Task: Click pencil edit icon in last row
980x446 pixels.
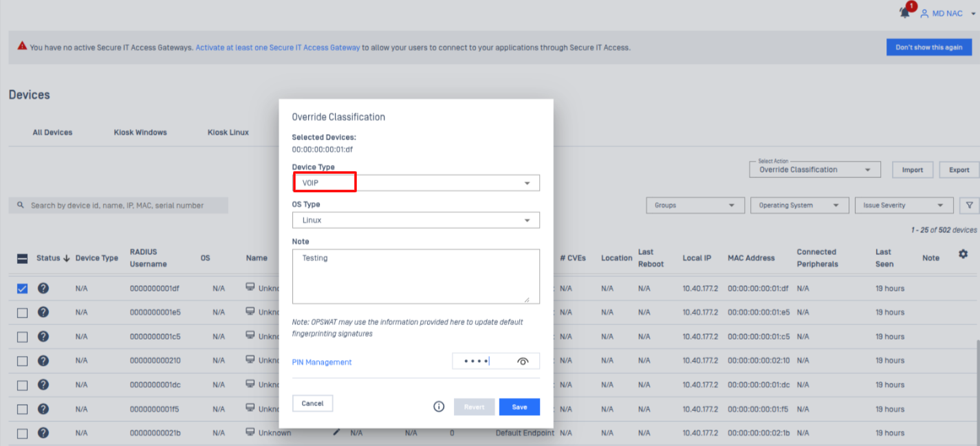Action: [337, 432]
